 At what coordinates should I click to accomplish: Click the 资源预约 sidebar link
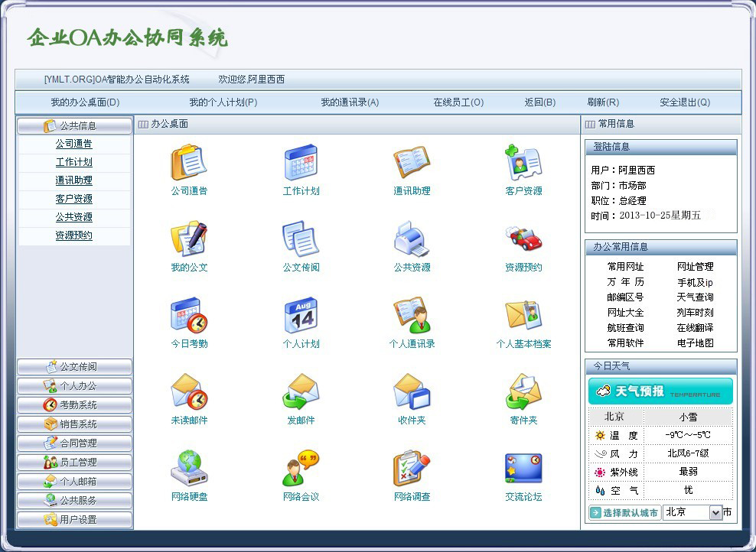pos(74,235)
